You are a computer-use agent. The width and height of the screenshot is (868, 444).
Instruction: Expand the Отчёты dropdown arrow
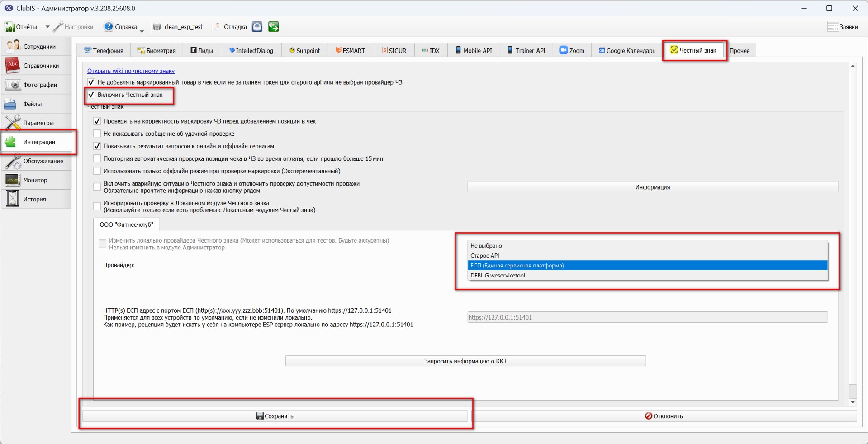coord(47,27)
